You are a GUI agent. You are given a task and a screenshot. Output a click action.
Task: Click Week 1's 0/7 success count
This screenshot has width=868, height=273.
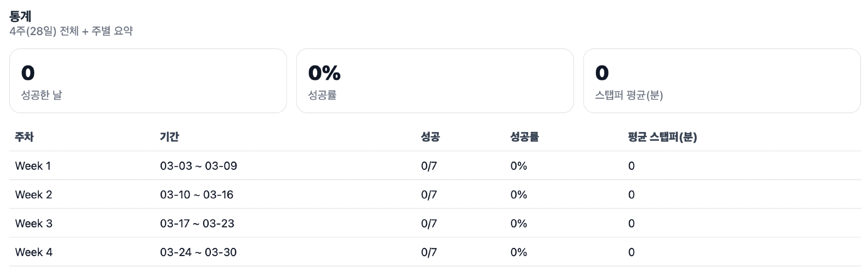tap(429, 166)
